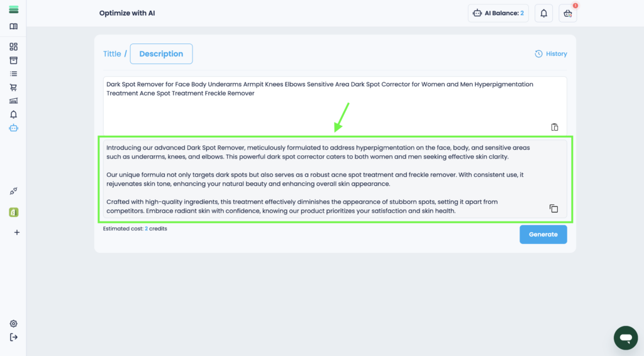Click the plus icon to add store
Screen dimensions: 644x356
tap(16, 232)
